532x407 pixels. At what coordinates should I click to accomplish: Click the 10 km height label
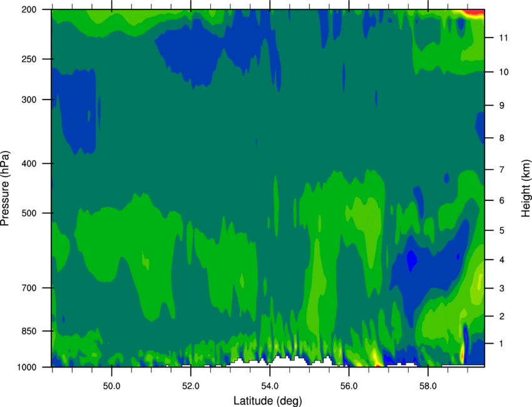pyautogui.click(x=504, y=72)
